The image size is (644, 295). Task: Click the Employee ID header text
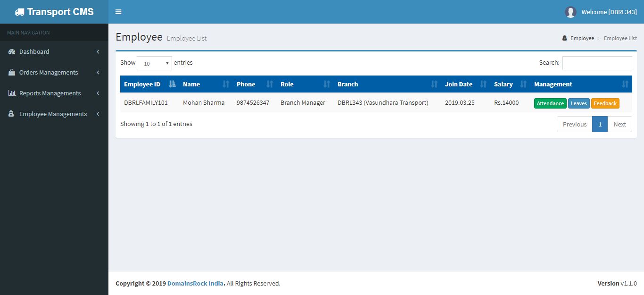[x=142, y=84]
